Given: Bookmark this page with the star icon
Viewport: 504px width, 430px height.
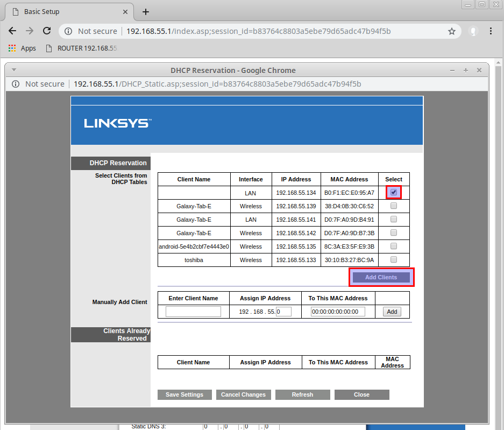Looking at the screenshot, I should tap(452, 31).
